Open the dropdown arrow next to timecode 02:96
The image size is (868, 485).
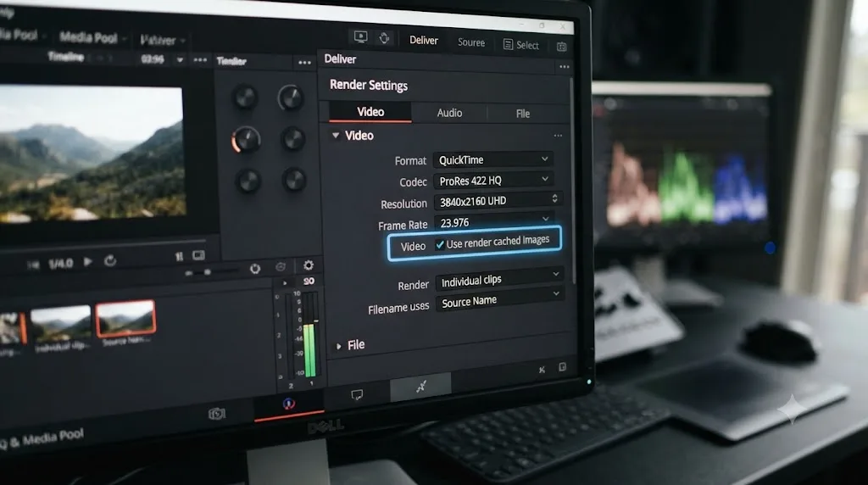point(180,60)
